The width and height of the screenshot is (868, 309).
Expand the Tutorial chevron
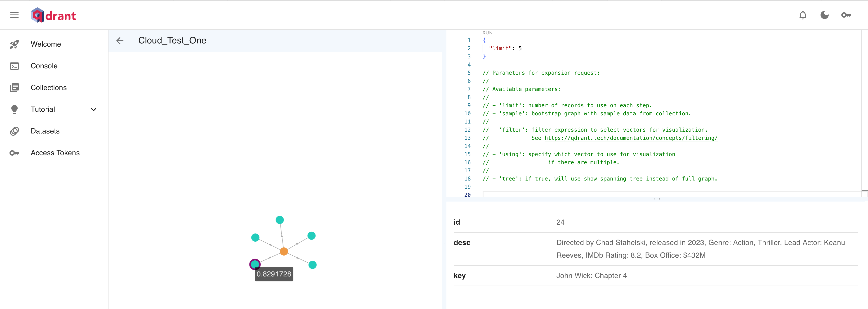[x=94, y=109]
